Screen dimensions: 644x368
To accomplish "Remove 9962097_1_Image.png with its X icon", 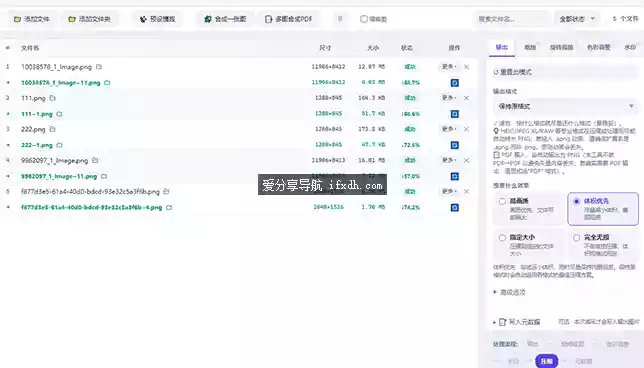I will [x=467, y=160].
